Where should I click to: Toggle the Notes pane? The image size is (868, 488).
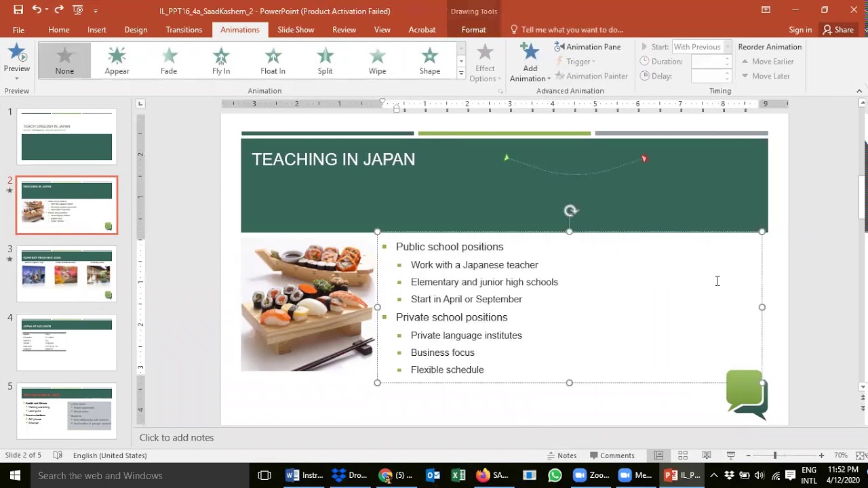coord(561,455)
